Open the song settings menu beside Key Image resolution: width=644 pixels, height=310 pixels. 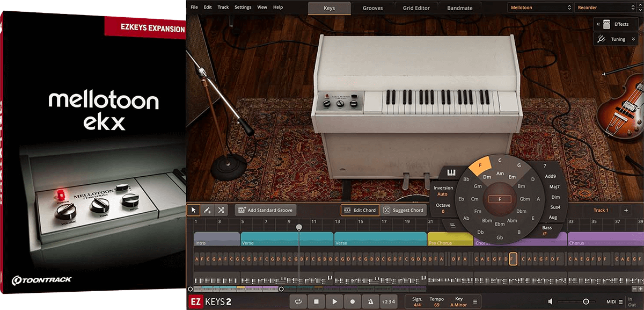coord(474,301)
